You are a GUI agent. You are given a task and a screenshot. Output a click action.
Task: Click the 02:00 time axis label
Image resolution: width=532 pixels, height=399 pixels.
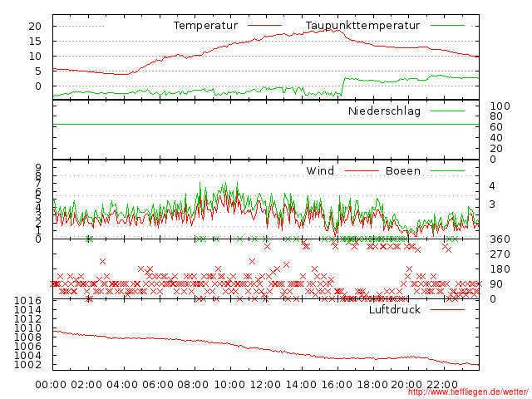86,385
